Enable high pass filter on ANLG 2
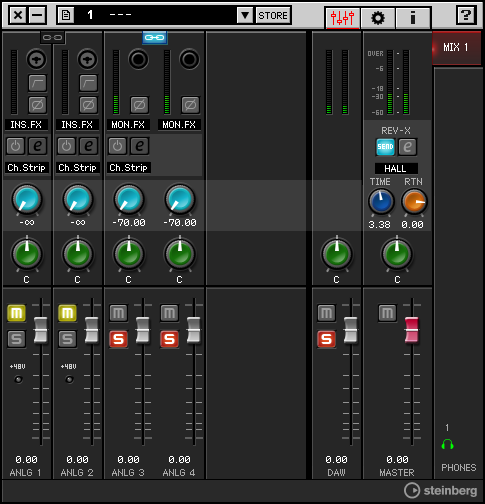This screenshot has height=504, width=485. (x=88, y=83)
